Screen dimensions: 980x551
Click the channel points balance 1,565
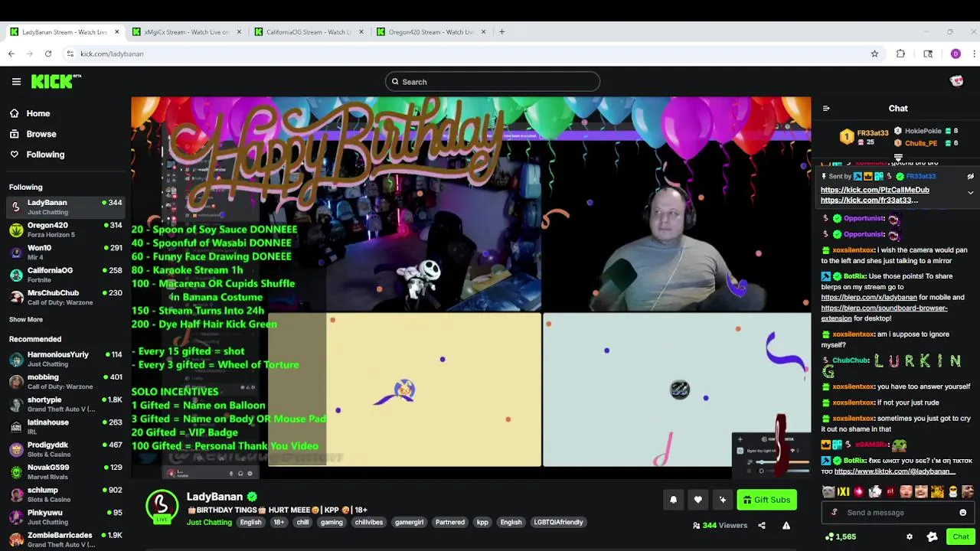(x=840, y=537)
